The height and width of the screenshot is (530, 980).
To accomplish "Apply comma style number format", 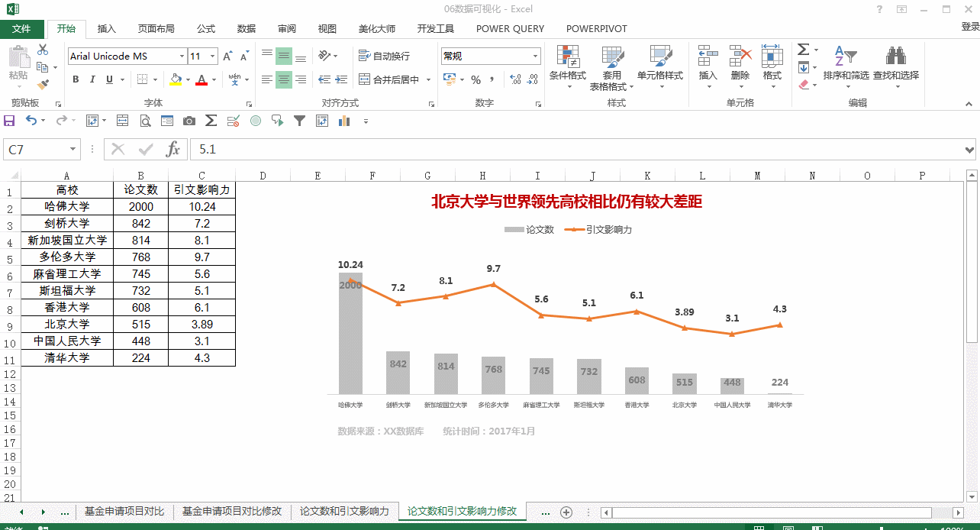I will [x=492, y=79].
